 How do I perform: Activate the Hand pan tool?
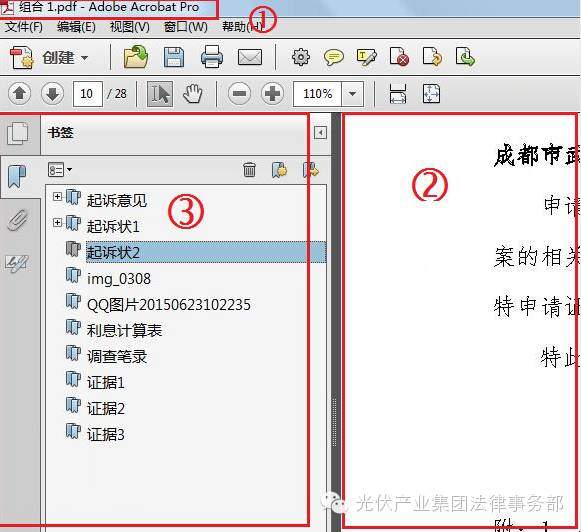(193, 94)
